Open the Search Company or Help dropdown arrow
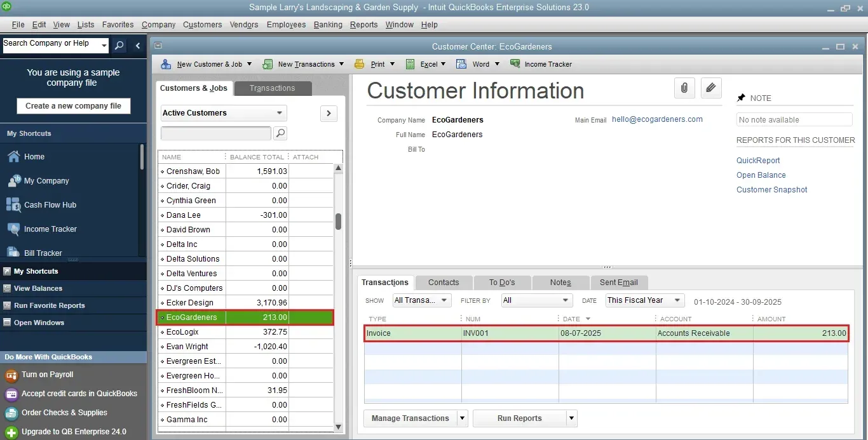The image size is (868, 440). 104,46
